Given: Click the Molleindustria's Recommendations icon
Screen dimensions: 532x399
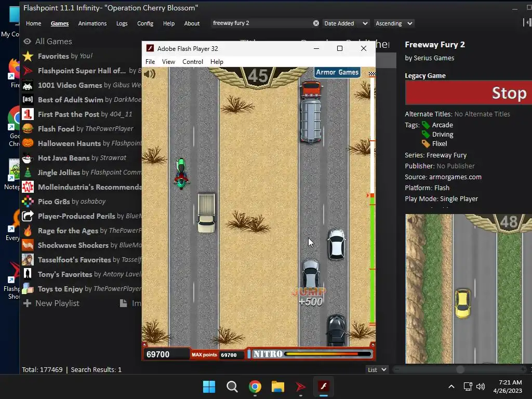Looking at the screenshot, I should coord(28,187).
